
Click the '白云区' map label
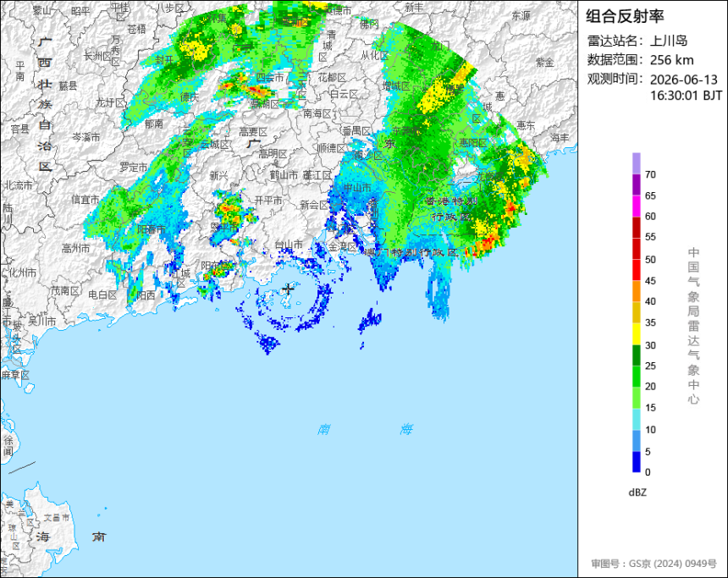344,94
